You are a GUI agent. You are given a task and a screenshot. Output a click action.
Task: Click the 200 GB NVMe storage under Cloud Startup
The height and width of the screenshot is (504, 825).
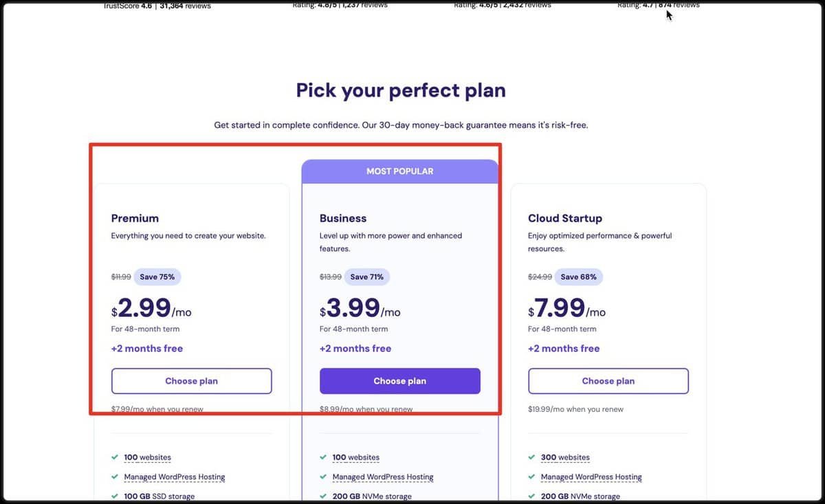pos(580,496)
